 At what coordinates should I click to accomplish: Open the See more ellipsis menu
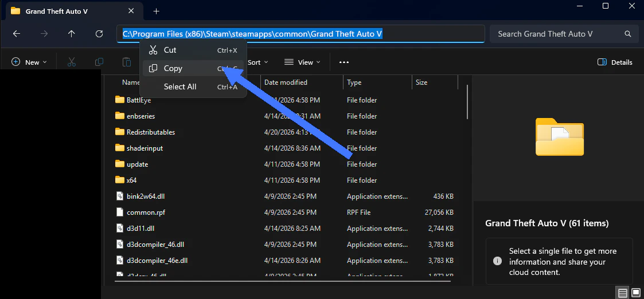(x=344, y=62)
